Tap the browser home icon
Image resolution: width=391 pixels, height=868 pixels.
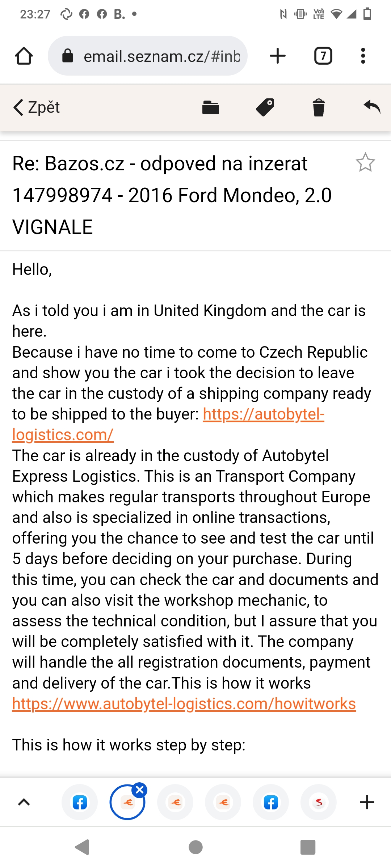(24, 56)
